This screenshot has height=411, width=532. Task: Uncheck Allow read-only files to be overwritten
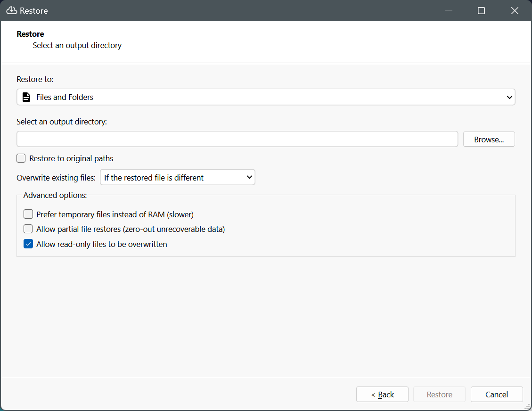28,244
